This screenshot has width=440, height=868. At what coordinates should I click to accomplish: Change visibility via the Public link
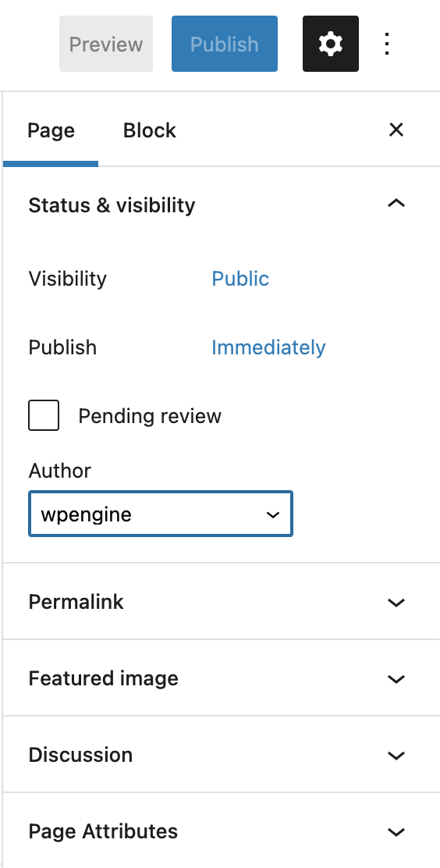coord(240,279)
